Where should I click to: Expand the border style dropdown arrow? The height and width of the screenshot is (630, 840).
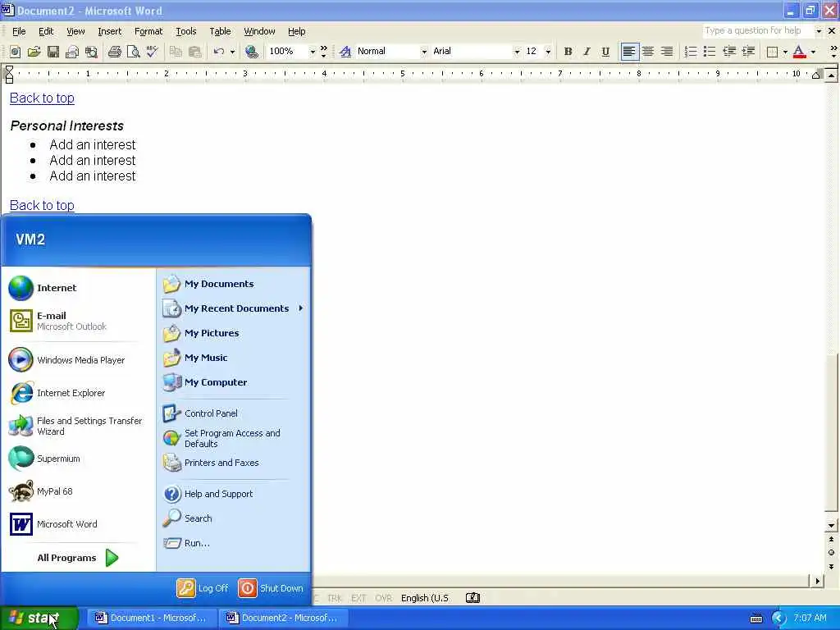pos(785,52)
